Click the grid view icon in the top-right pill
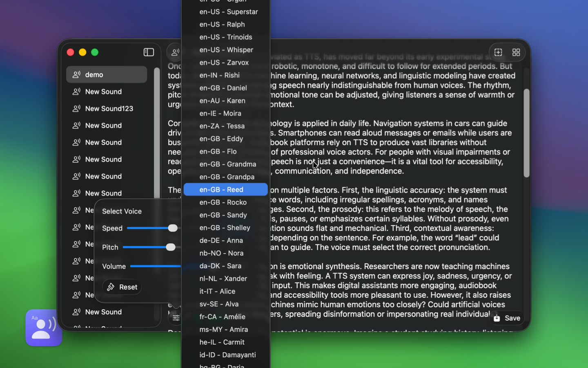The height and width of the screenshot is (368, 588). (516, 52)
